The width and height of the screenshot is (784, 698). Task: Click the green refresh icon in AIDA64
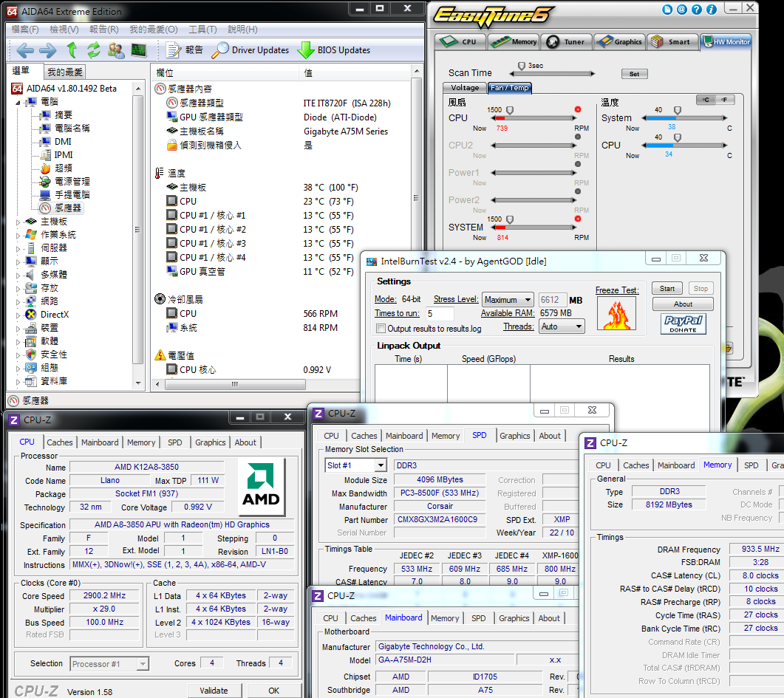(94, 50)
